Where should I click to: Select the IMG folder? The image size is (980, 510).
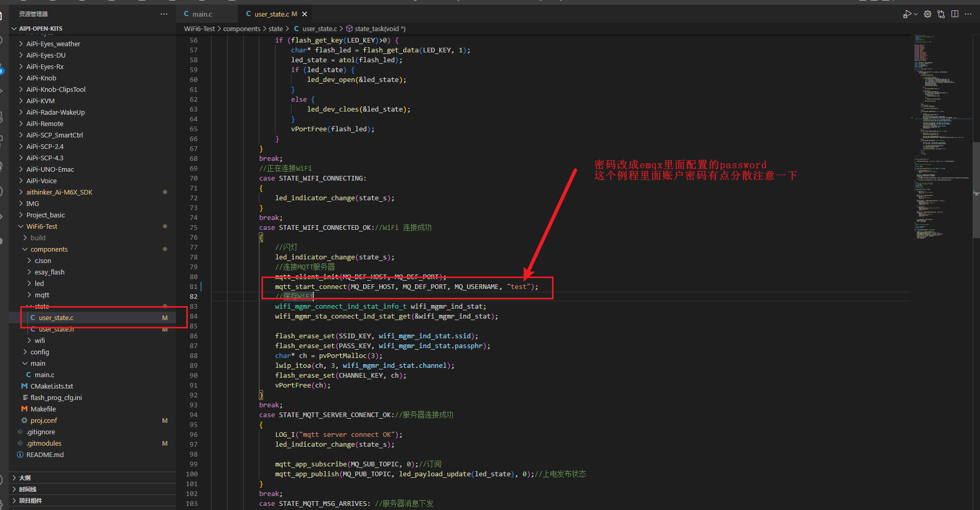pyautogui.click(x=93, y=203)
